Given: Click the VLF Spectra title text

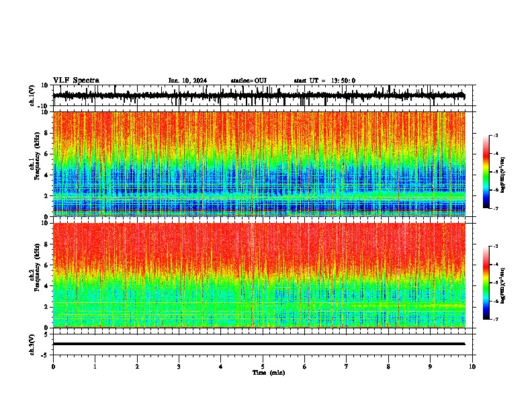Looking at the screenshot, I should [76, 81].
